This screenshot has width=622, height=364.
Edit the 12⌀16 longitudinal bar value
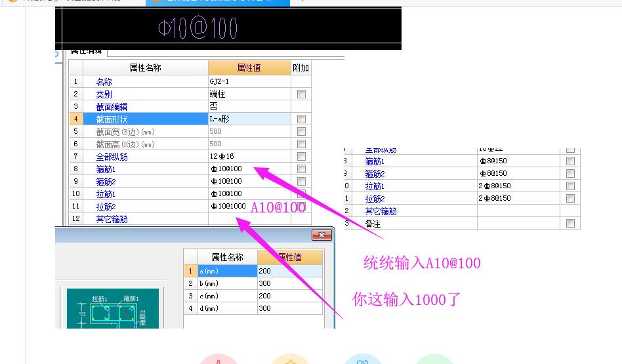(249, 156)
